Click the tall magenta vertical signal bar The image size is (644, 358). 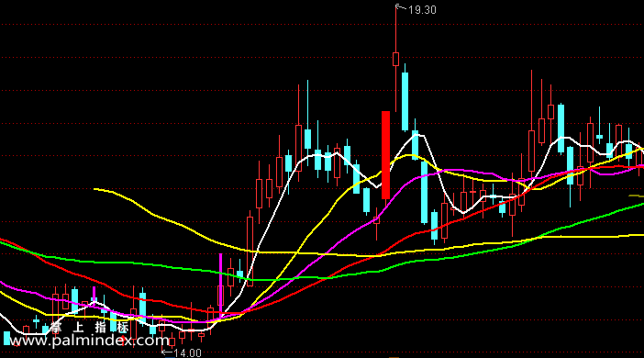tap(220, 285)
